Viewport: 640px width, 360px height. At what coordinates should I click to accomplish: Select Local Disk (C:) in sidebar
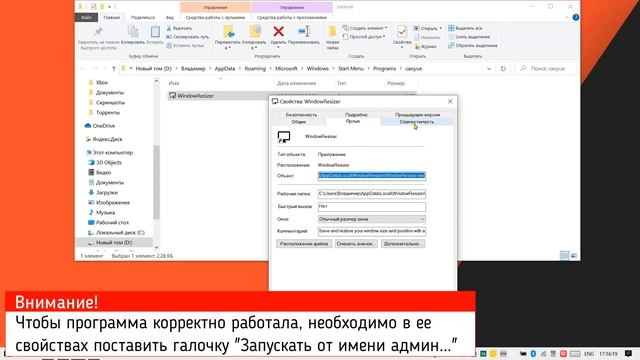[120, 232]
